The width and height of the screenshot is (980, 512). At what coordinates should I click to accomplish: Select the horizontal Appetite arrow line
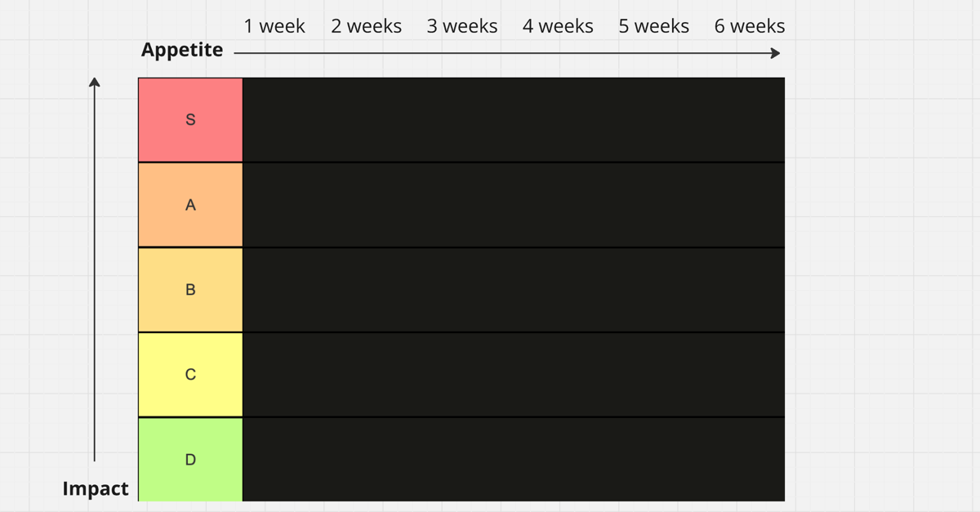pyautogui.click(x=507, y=53)
